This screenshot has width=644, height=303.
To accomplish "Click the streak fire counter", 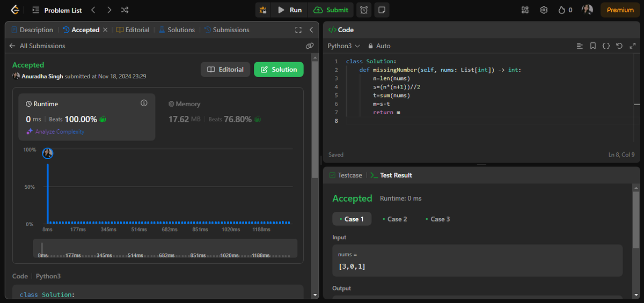I will pyautogui.click(x=565, y=10).
